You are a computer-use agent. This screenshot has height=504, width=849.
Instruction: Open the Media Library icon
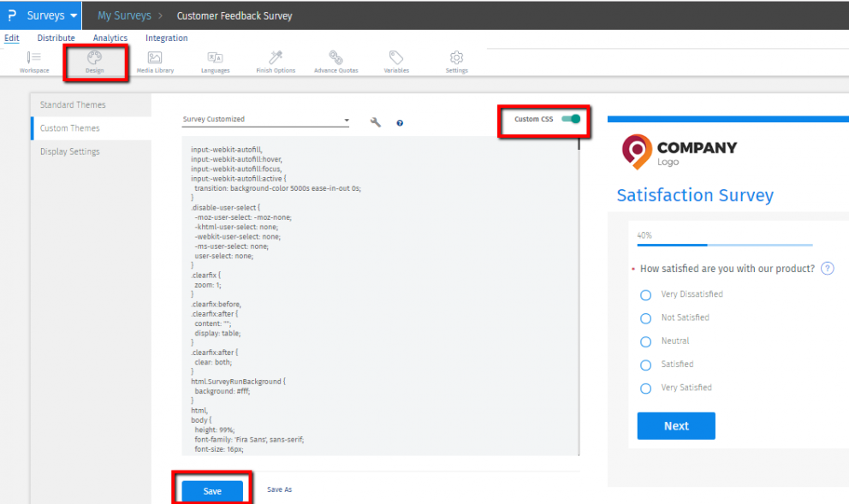click(x=155, y=59)
